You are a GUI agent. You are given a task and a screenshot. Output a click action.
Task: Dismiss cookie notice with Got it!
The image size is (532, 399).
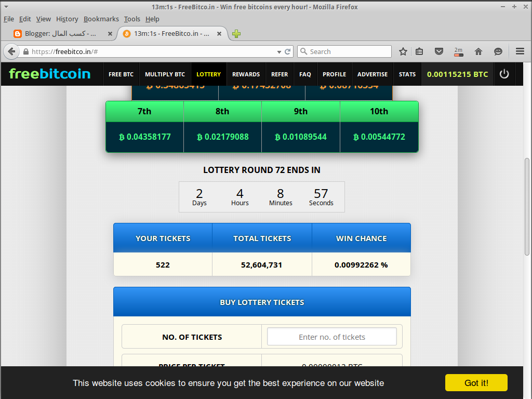[476, 383]
